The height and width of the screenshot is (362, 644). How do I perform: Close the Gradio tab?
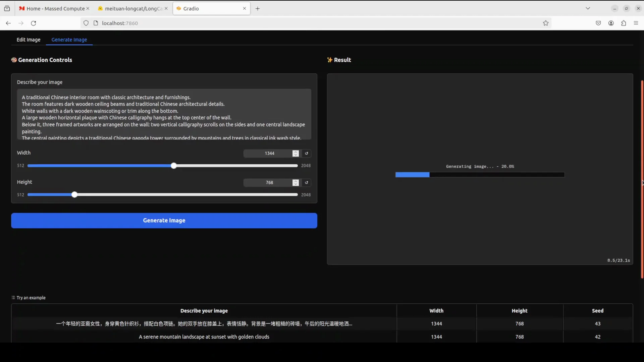245,8
